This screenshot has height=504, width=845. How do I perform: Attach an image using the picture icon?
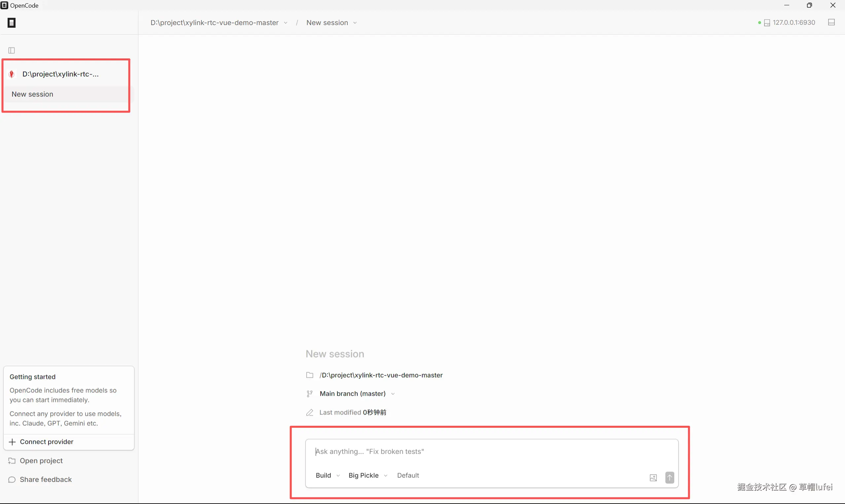click(x=653, y=478)
